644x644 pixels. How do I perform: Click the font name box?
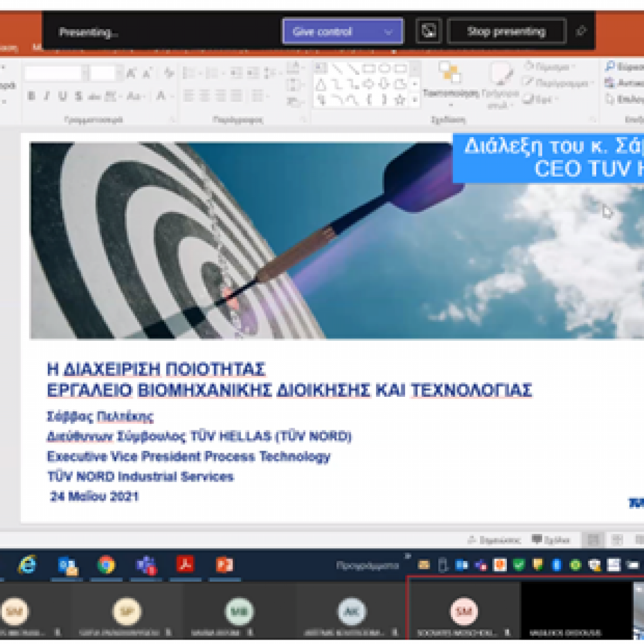(56, 73)
